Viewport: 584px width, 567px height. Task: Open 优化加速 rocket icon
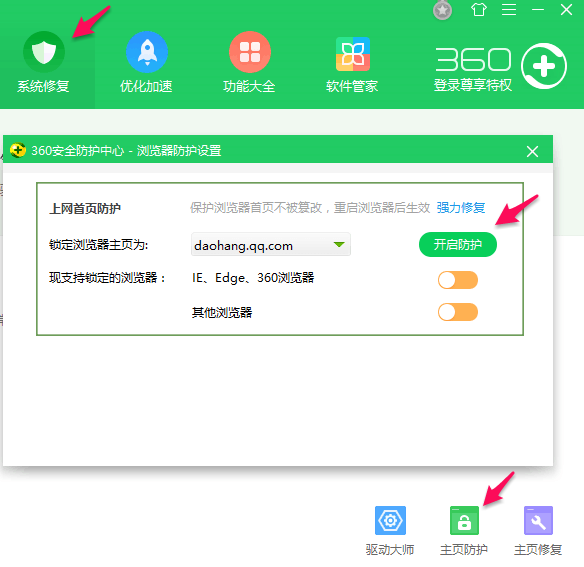147,52
